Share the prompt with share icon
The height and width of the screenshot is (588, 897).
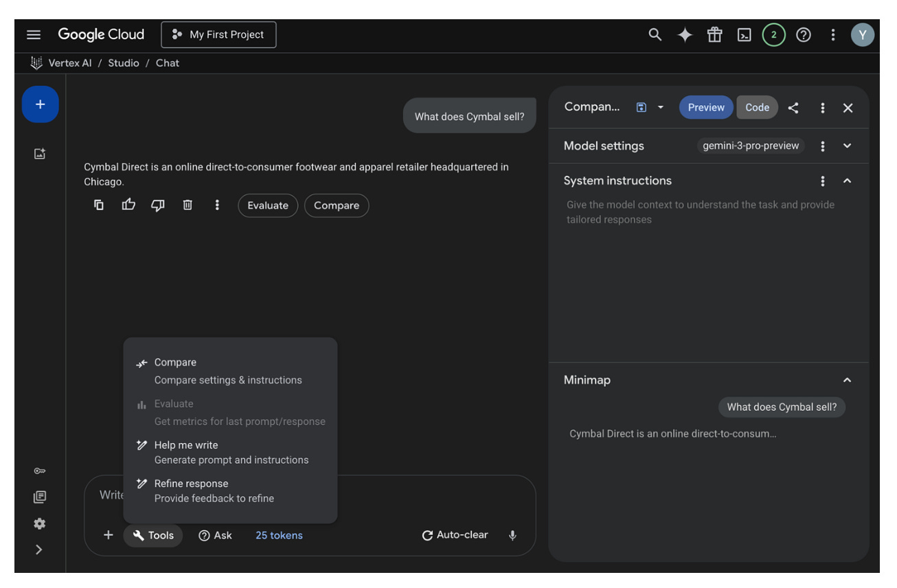coord(793,108)
